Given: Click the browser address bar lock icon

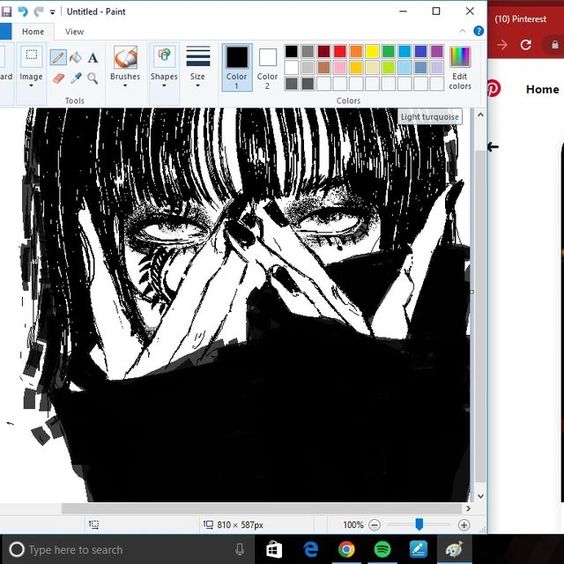Looking at the screenshot, I should (x=555, y=45).
